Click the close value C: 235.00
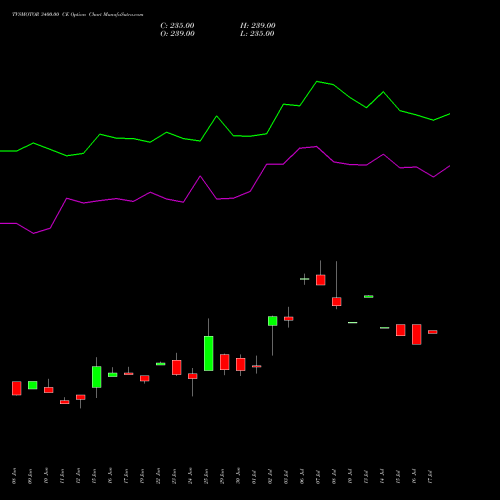This screenshot has height=500, width=500. 177,26
